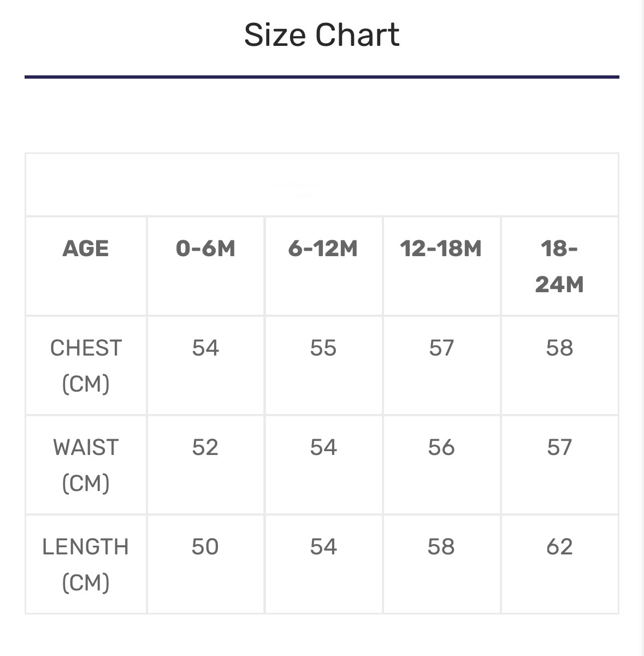This screenshot has height=656, width=644.
Task: Select the 18-24M column header
Action: [559, 266]
